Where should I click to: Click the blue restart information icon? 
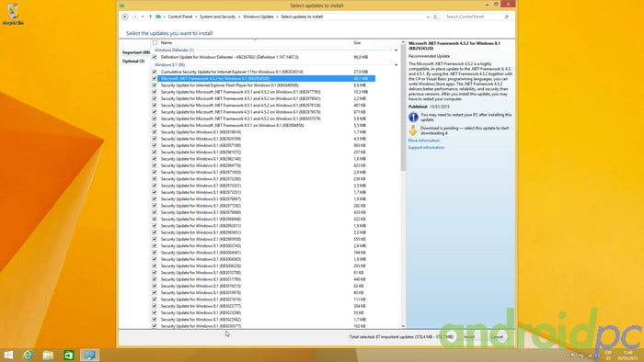[x=413, y=118]
